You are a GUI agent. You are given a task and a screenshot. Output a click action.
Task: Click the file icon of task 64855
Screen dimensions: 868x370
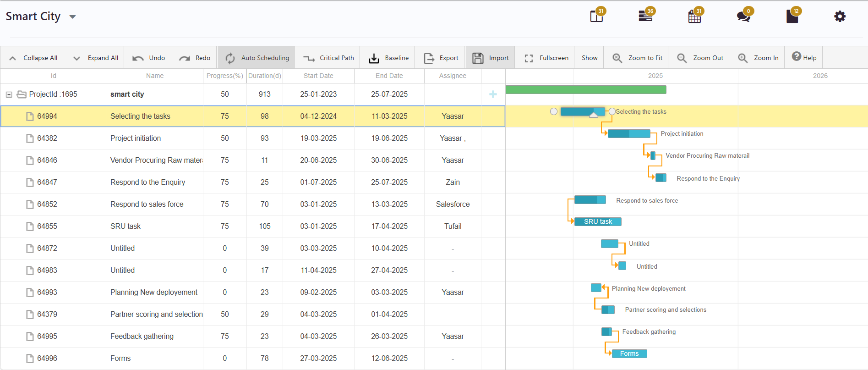click(30, 226)
